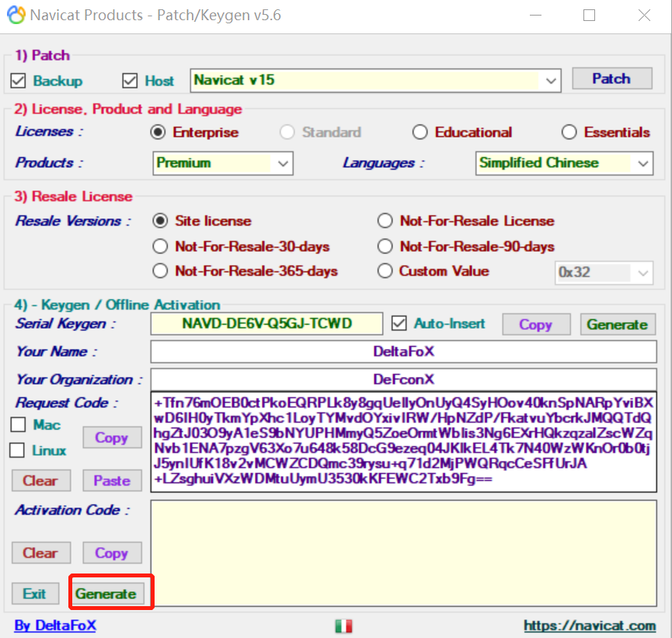Click the Patch button
Viewport: 672px width, 638px height.
612,78
